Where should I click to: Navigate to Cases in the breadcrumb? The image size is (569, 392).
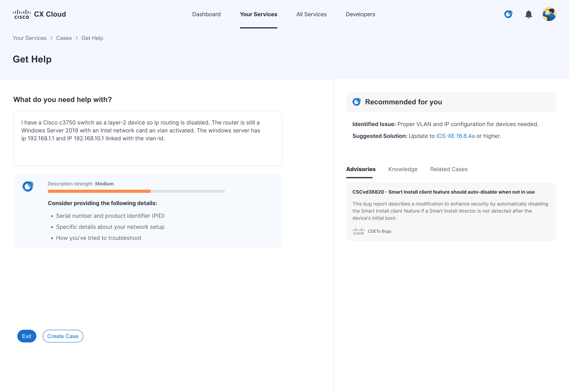(64, 38)
